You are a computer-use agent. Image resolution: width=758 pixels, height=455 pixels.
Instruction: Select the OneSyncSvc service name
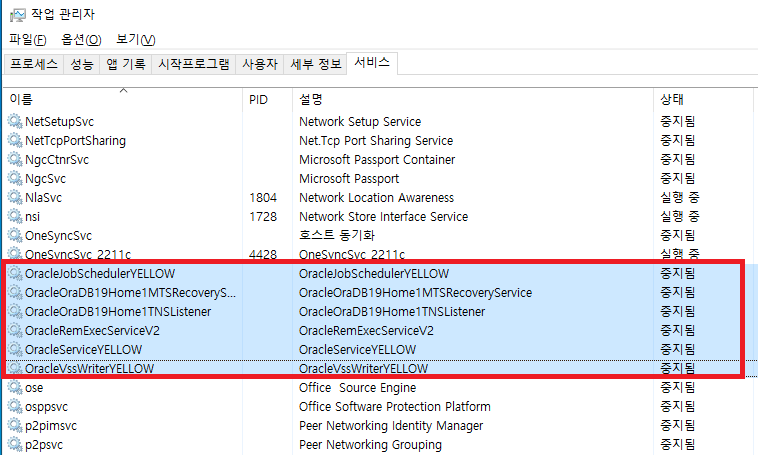coord(58,235)
